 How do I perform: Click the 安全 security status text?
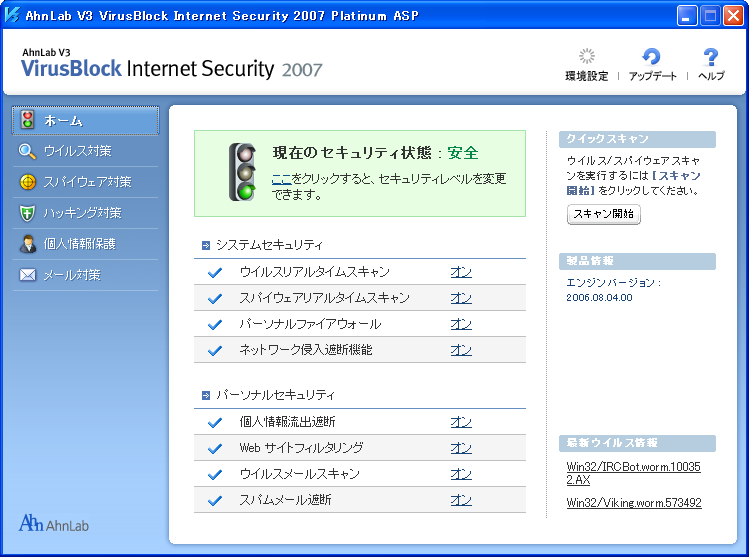click(463, 153)
